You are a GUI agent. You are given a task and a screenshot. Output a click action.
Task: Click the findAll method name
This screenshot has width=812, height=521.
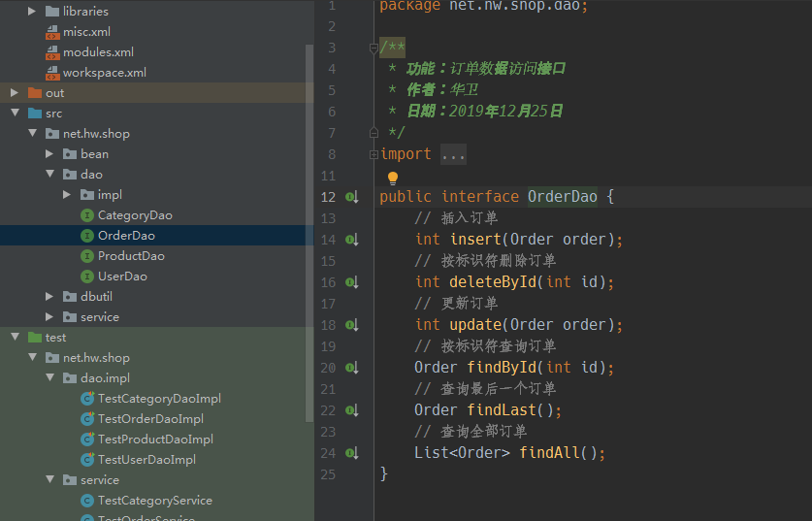point(549,453)
